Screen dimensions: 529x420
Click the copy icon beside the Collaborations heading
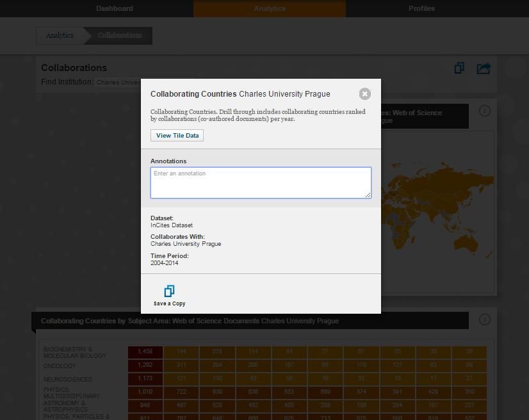(x=459, y=68)
